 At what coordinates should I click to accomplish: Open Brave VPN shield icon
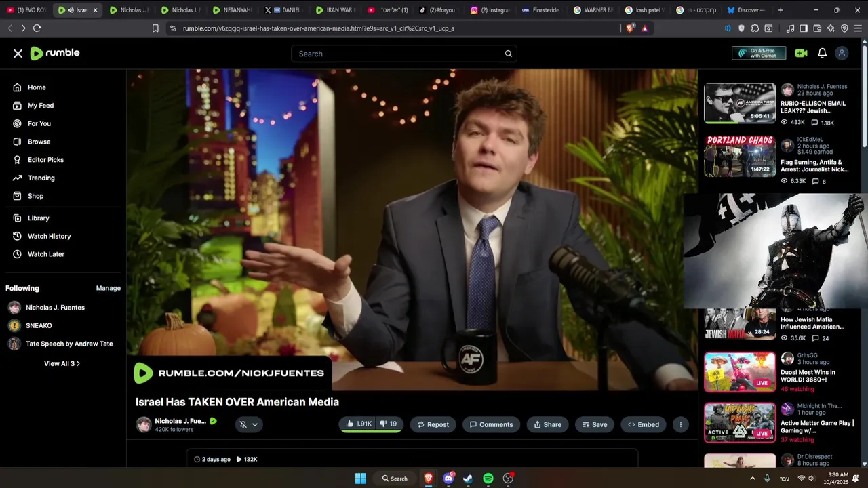(844, 28)
